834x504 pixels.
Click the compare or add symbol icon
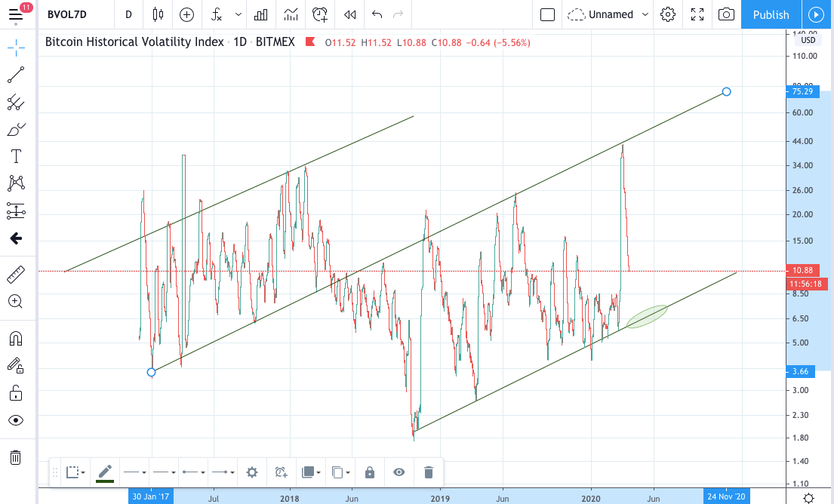(x=186, y=15)
